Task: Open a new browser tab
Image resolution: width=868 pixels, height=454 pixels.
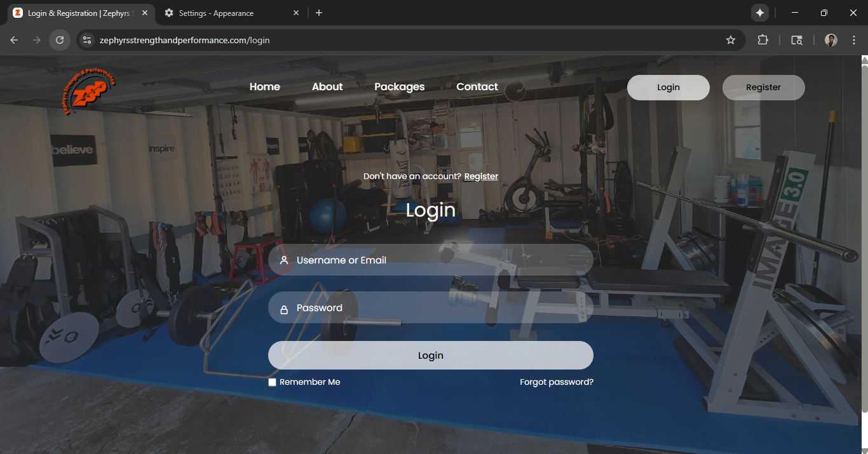Action: coord(318,12)
